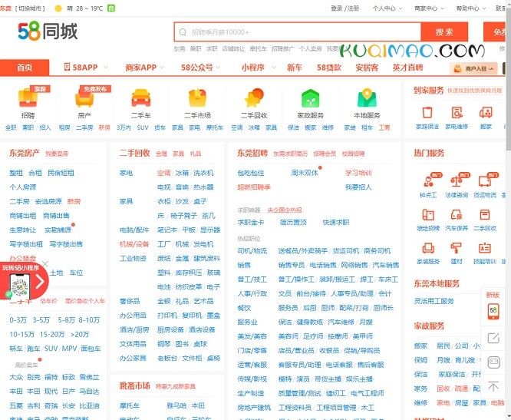Click the page vertical scrollbar

(509, 78)
